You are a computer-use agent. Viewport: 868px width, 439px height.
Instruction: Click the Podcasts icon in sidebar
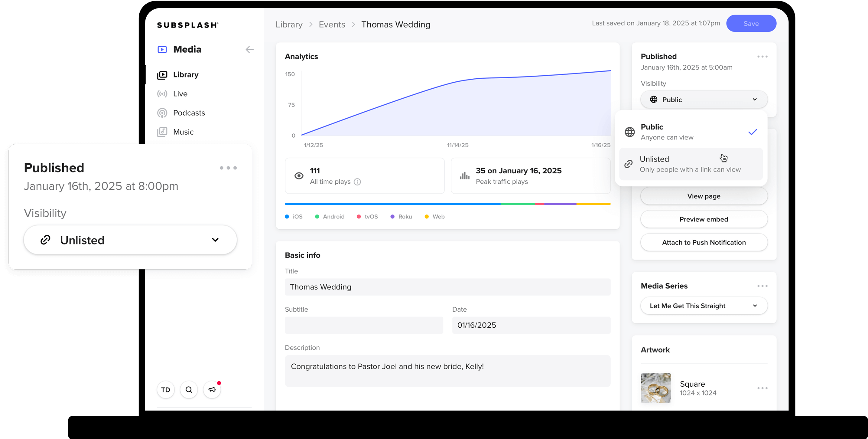point(162,113)
